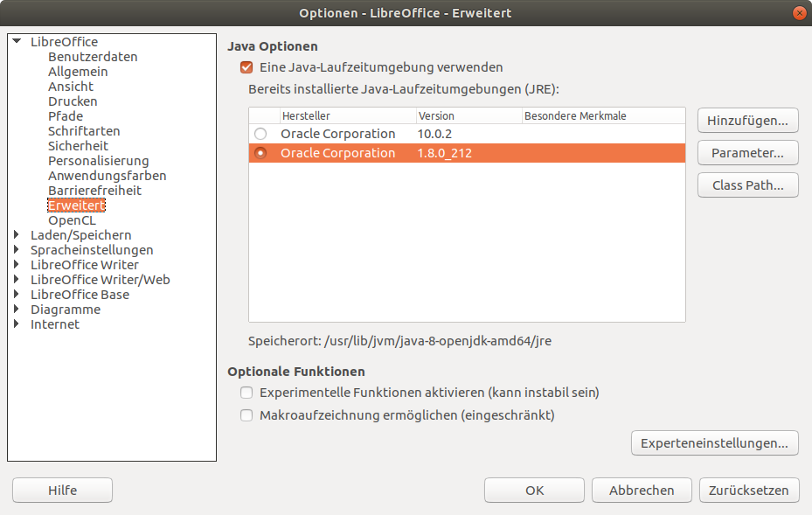Enable 'Experimentelle Funktionen aktivieren' checkbox

(246, 393)
